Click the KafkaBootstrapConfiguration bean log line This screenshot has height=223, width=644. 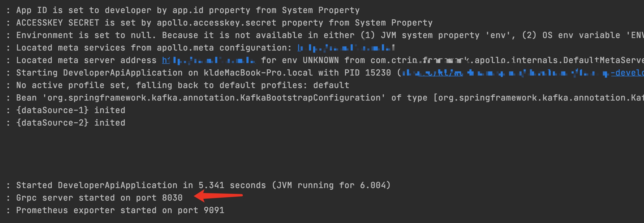tap(330, 98)
